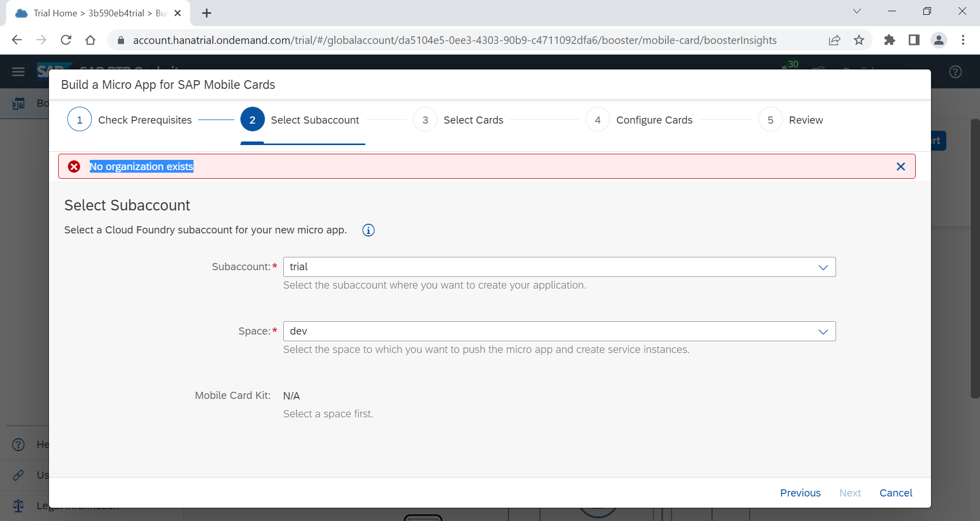Image resolution: width=980 pixels, height=521 pixels.
Task: Select wizard step 5 Review
Action: (791, 120)
